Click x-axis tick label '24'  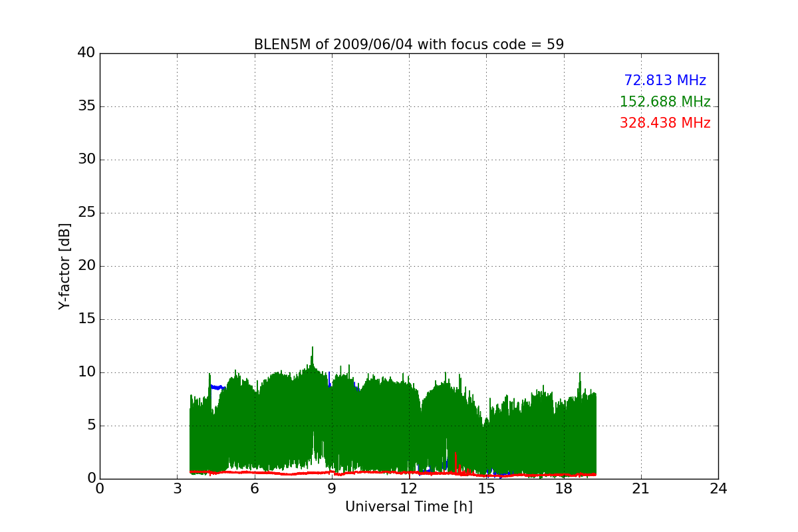718,489
